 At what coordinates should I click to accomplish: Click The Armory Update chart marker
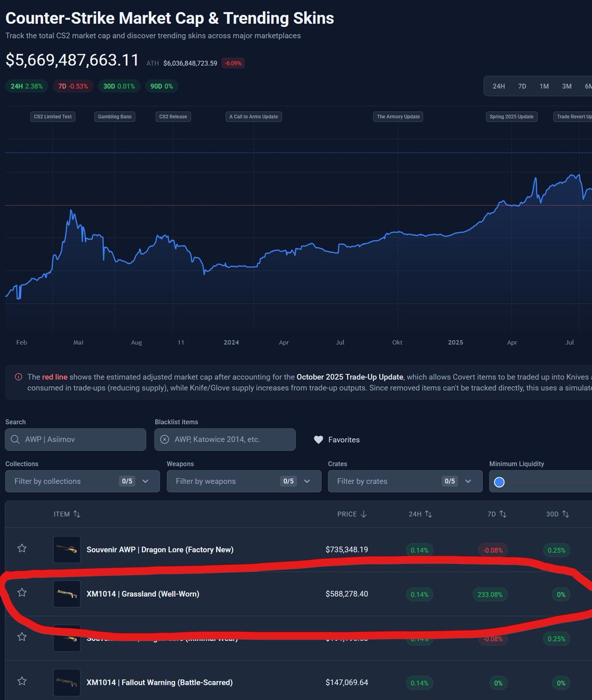pyautogui.click(x=398, y=117)
